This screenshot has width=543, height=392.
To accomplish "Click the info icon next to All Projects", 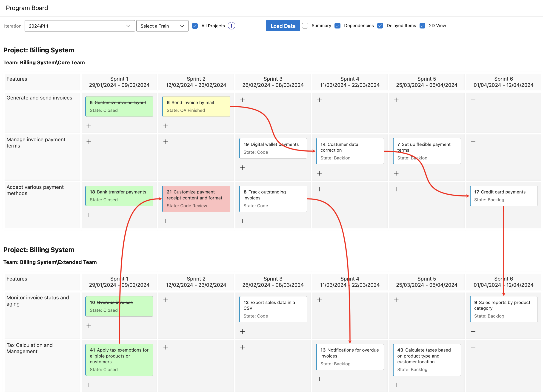I will point(232,26).
